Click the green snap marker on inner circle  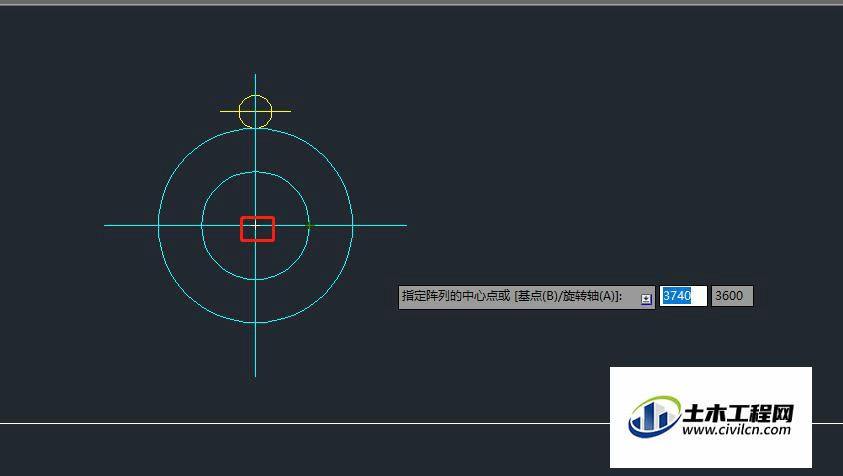(309, 225)
